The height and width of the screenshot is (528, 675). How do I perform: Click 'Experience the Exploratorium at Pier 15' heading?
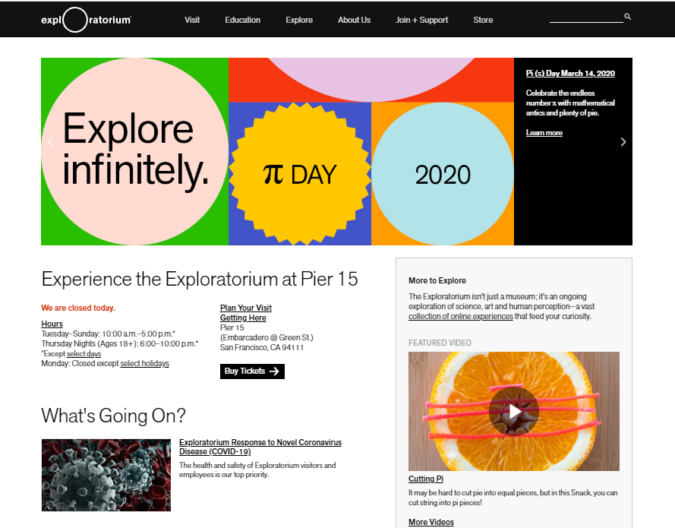point(199,279)
